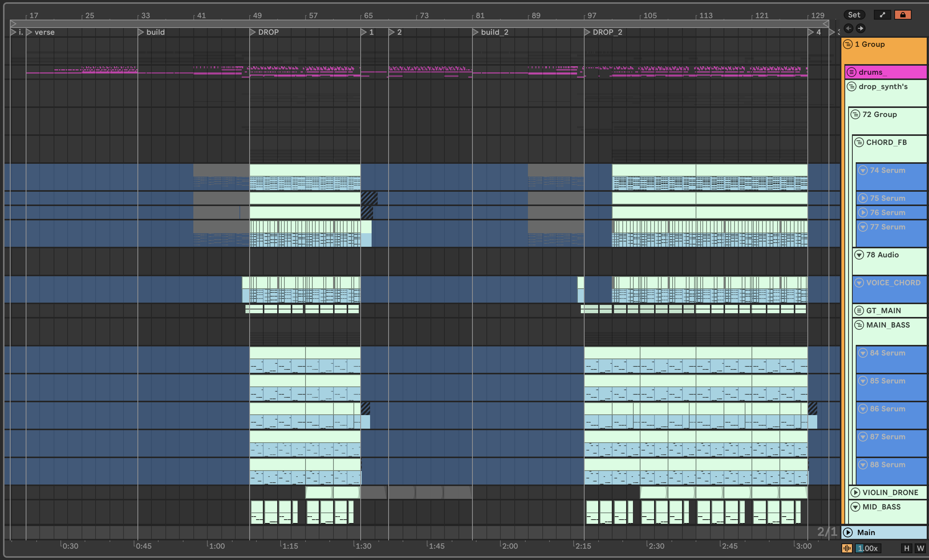Adjust the 1.00x zoom level slider
Screen dimensions: 929x560
868,548
